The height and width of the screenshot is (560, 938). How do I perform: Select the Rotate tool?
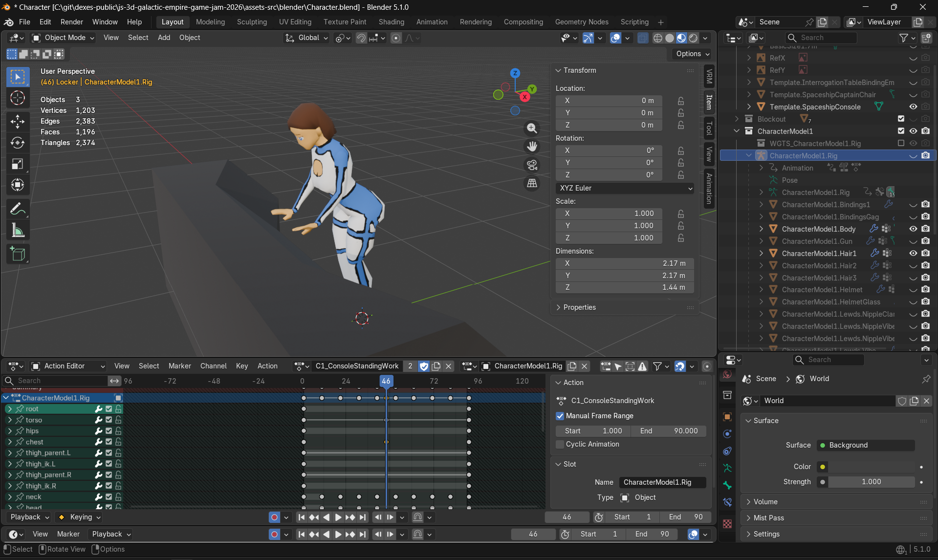pos(18,143)
